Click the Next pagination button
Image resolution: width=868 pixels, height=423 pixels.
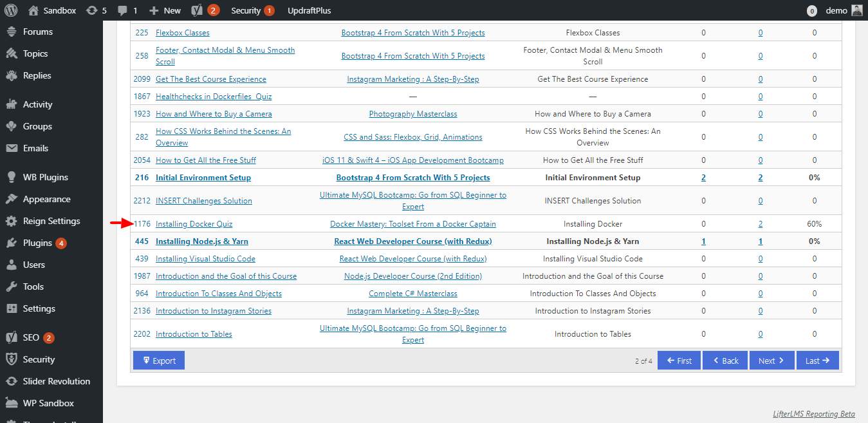(x=771, y=361)
